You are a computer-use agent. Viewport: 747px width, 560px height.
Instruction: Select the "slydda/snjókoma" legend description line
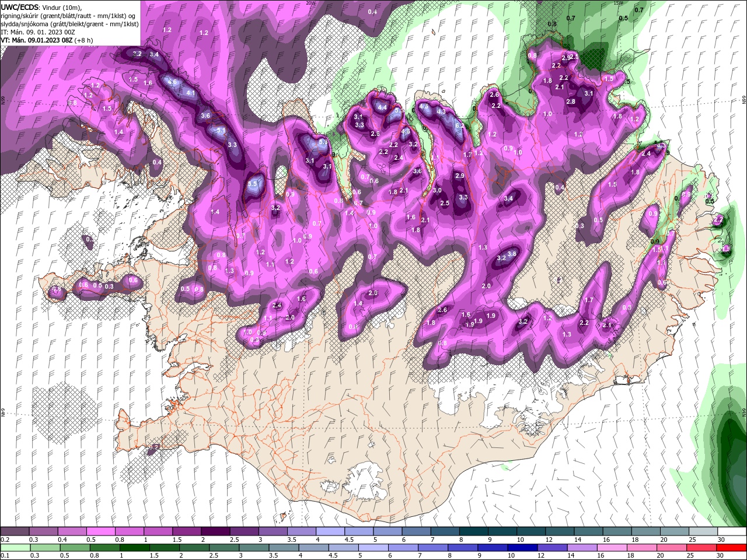click(68, 24)
